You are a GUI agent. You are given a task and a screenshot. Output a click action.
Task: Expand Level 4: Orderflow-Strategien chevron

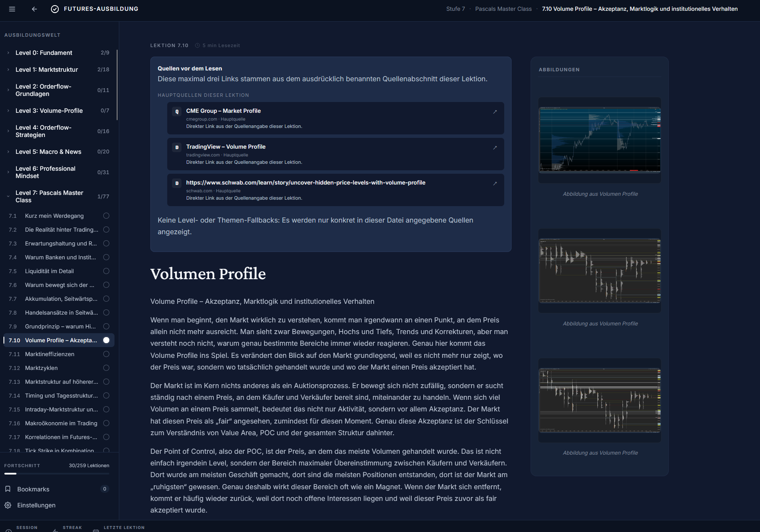[8, 131]
